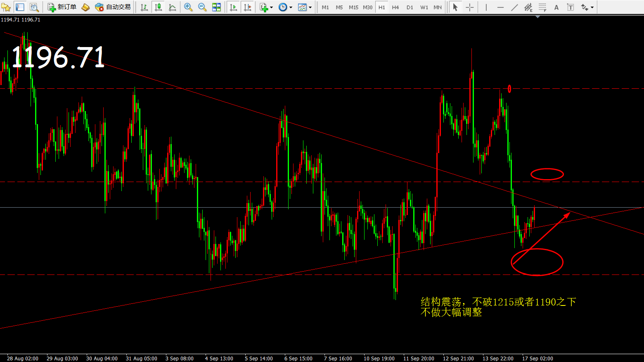Image resolution: width=644 pixels, height=362 pixels.
Task: Switch to the D1 daily timeframe
Action: click(x=410, y=7)
